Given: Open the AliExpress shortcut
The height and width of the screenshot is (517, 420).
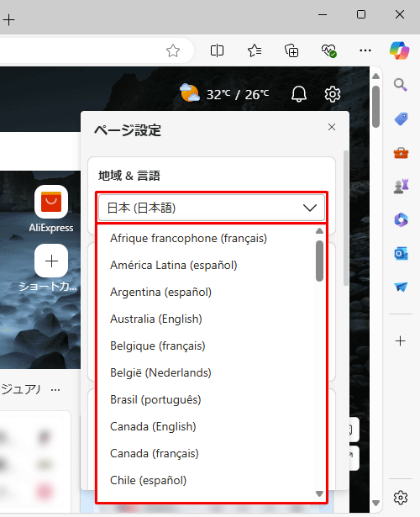Looking at the screenshot, I should [x=51, y=208].
